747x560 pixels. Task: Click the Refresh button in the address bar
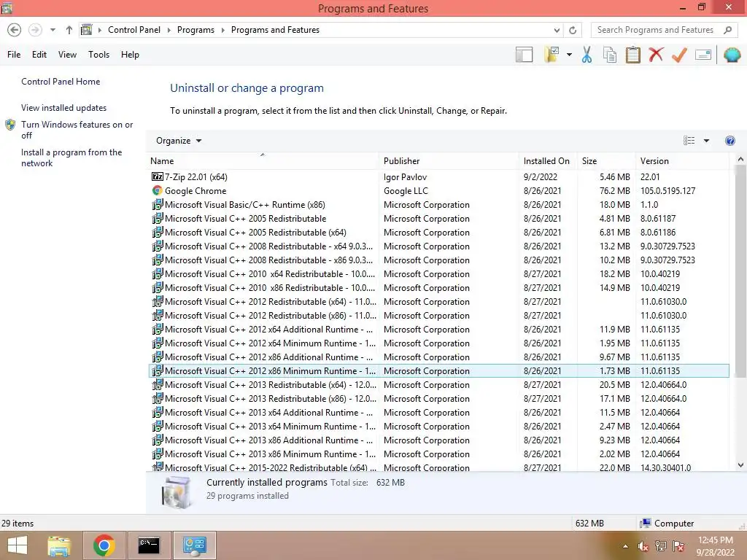click(573, 30)
